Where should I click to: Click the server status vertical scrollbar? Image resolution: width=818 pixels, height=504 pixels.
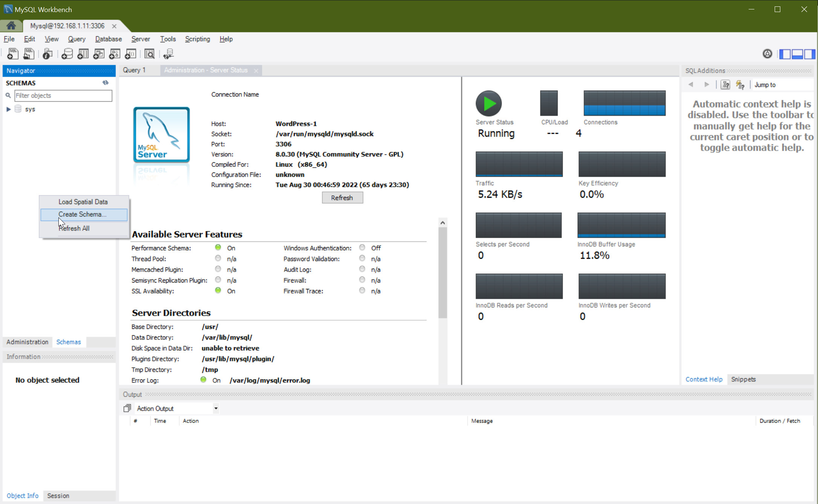(443, 273)
